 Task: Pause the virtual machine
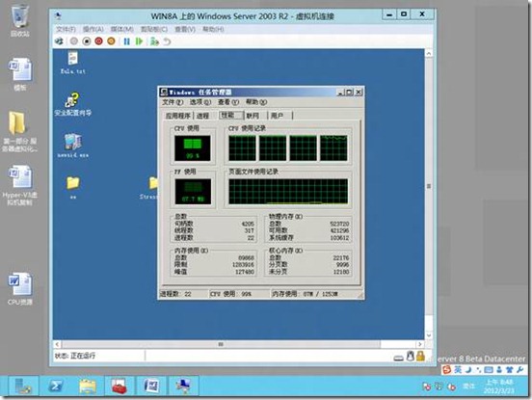(x=126, y=41)
